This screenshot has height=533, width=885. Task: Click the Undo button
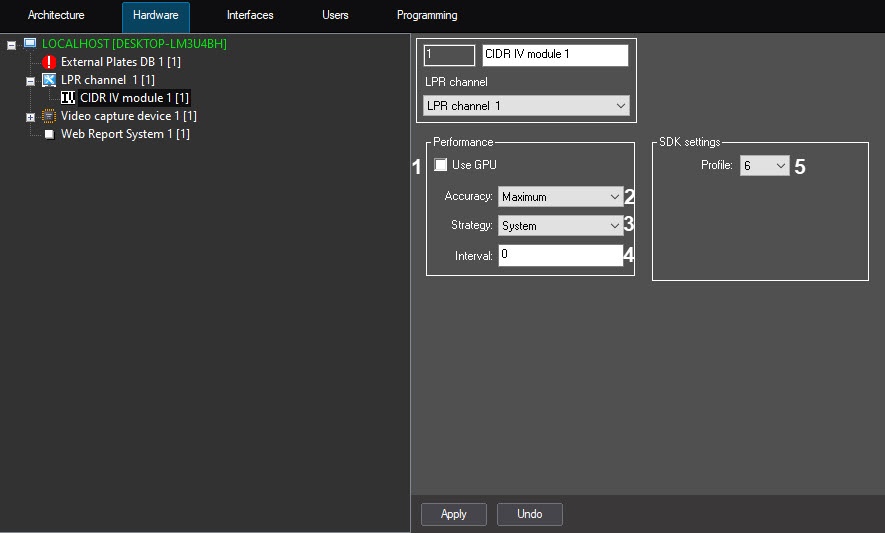click(x=530, y=514)
